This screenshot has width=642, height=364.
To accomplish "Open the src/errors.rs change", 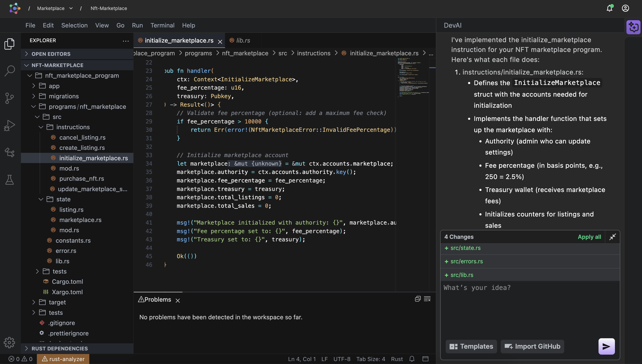I will [x=530, y=261].
